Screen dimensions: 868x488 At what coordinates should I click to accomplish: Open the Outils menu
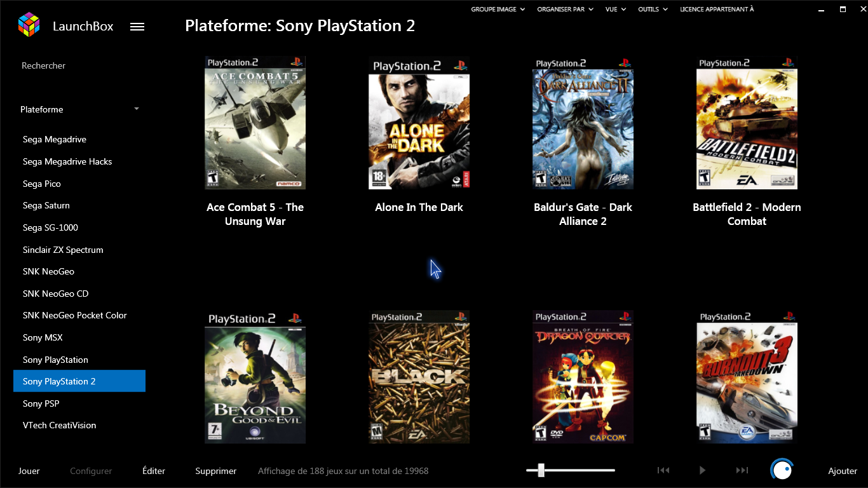click(x=653, y=10)
